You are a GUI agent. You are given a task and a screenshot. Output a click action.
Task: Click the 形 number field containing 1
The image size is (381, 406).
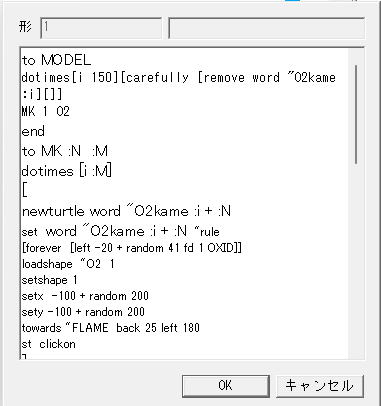(x=101, y=28)
